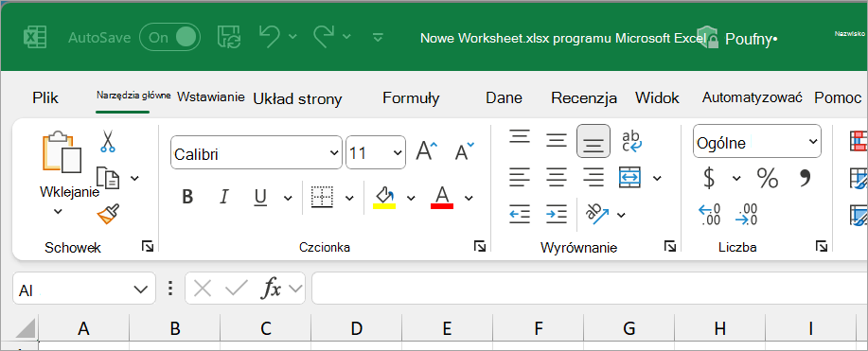Open the Plik tab
868x351 pixels.
[x=45, y=98]
